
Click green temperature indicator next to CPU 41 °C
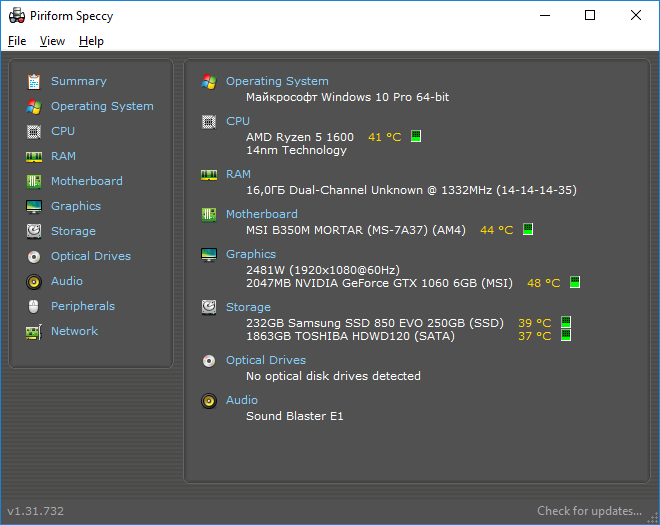(416, 136)
